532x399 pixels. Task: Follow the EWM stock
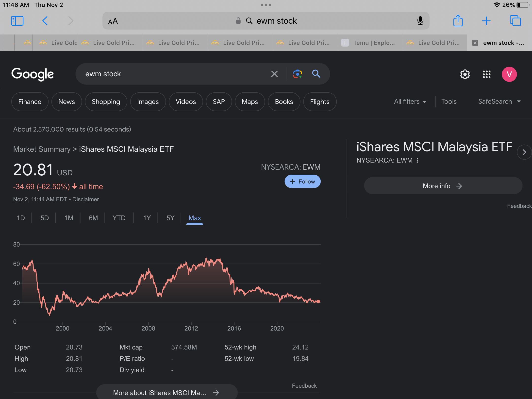pos(302,182)
